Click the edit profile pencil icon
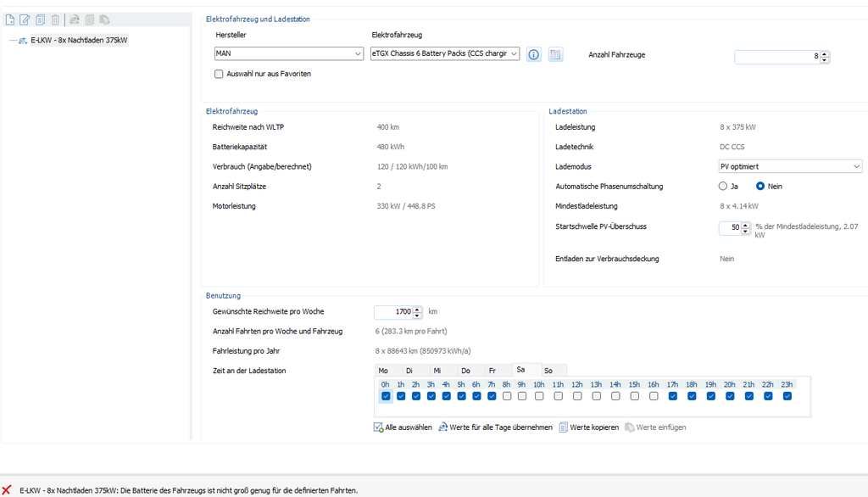Image resolution: width=868 pixels, height=497 pixels. point(25,20)
